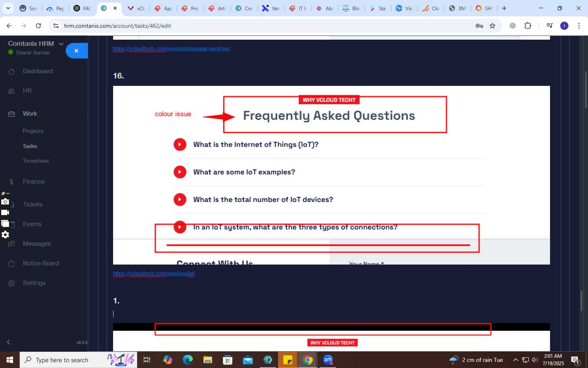
Task: Open Task View on the taskbar
Action: point(147,360)
